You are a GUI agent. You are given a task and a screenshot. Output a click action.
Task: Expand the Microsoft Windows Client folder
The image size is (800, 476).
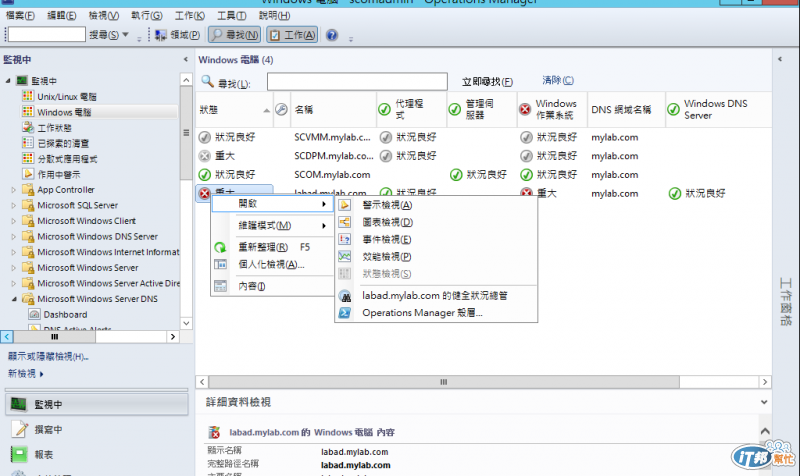point(14,221)
